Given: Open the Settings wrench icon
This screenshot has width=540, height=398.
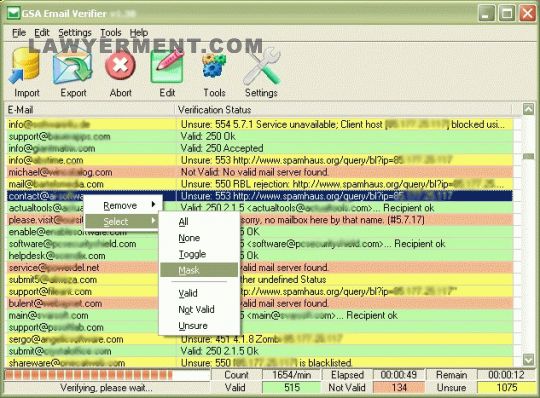Looking at the screenshot, I should point(262,66).
